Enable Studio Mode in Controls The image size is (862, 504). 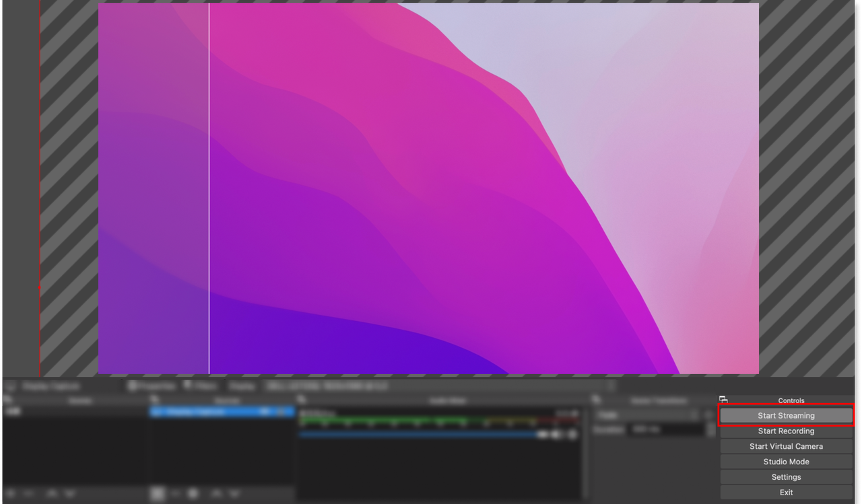coord(786,462)
